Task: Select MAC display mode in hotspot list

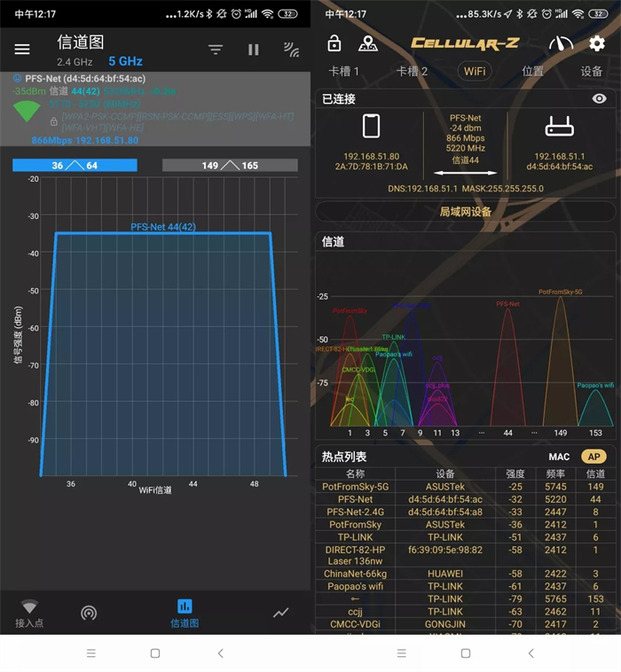Action: tap(559, 457)
